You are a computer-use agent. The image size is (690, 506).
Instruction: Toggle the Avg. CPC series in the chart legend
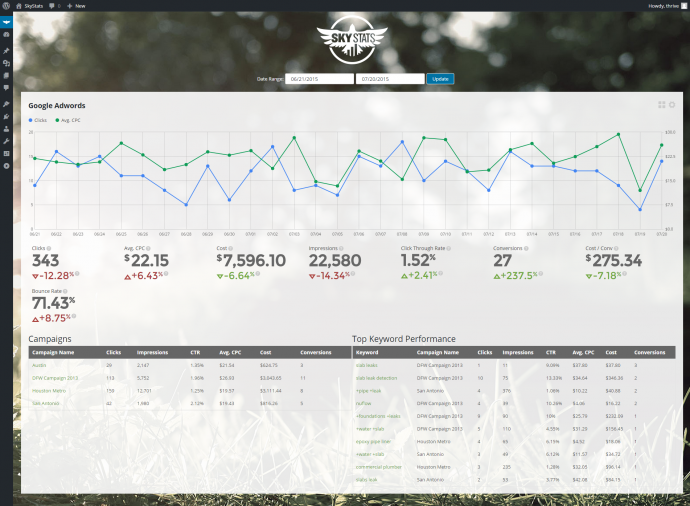tap(68, 120)
